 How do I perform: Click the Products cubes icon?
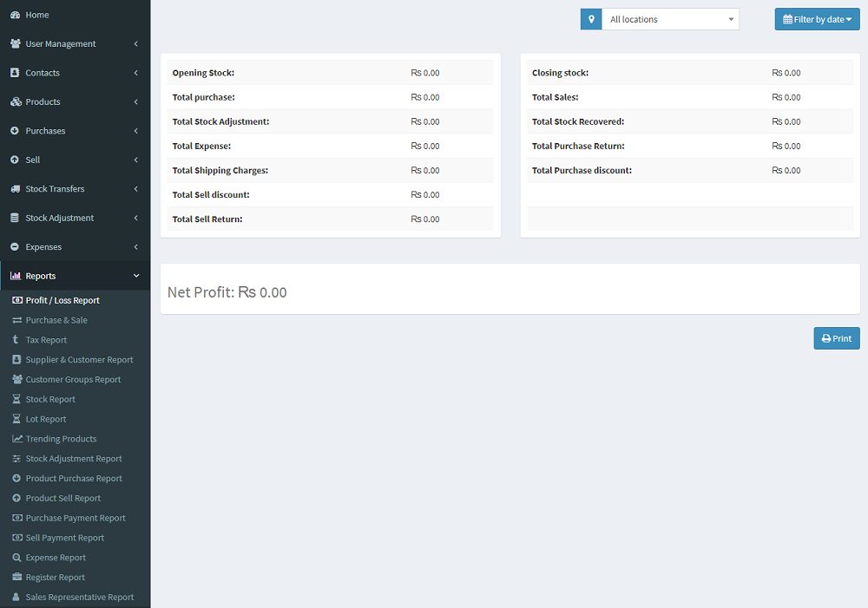[x=16, y=102]
